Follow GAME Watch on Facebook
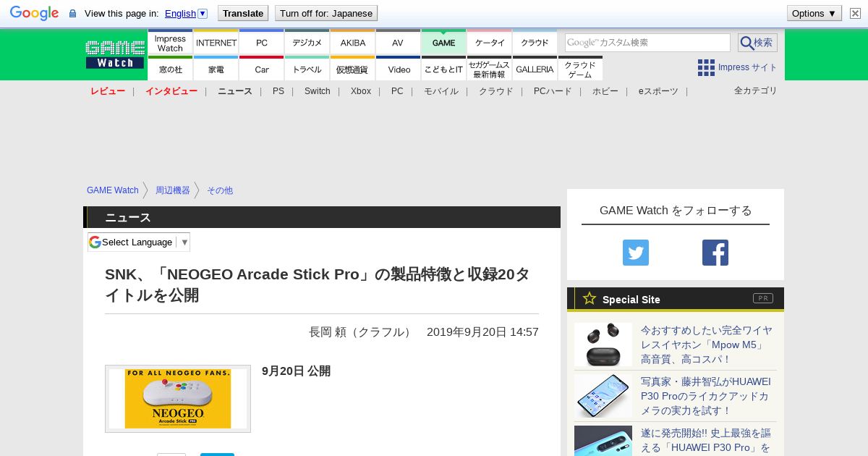868x456 pixels. click(x=715, y=253)
